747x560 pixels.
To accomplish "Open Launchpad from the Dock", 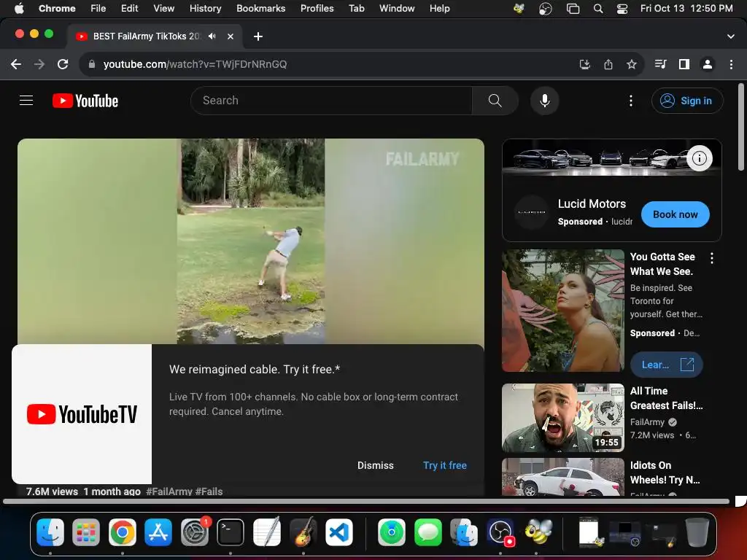I will click(86, 532).
